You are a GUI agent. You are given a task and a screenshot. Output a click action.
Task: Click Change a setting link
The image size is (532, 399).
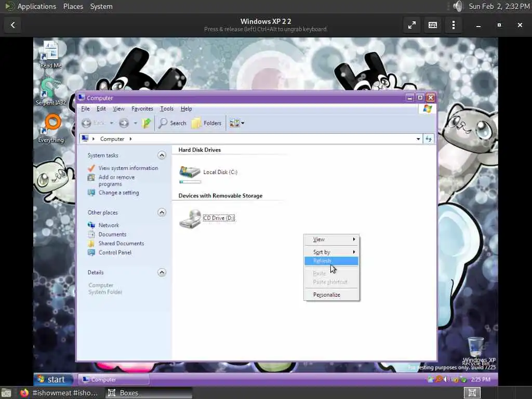point(118,193)
